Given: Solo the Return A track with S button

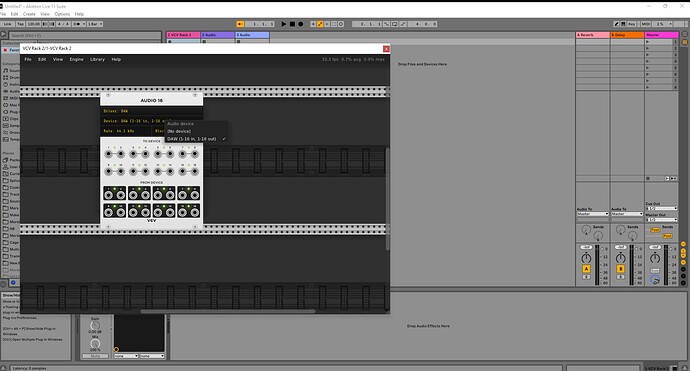Looking at the screenshot, I should click(586, 277).
